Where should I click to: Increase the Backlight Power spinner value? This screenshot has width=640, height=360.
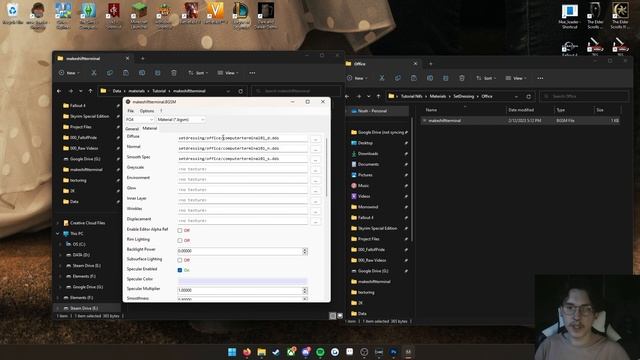pos(304,249)
